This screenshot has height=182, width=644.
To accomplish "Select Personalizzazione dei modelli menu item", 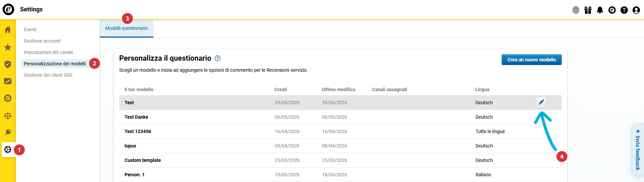I will [55, 64].
